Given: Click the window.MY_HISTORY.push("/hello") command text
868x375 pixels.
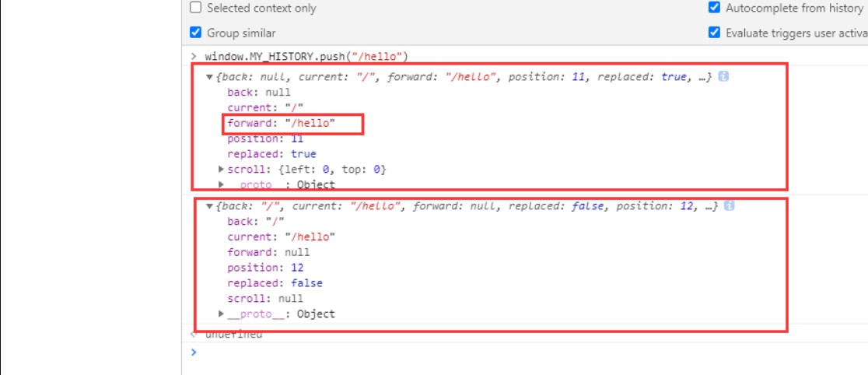Looking at the screenshot, I should point(306,57).
